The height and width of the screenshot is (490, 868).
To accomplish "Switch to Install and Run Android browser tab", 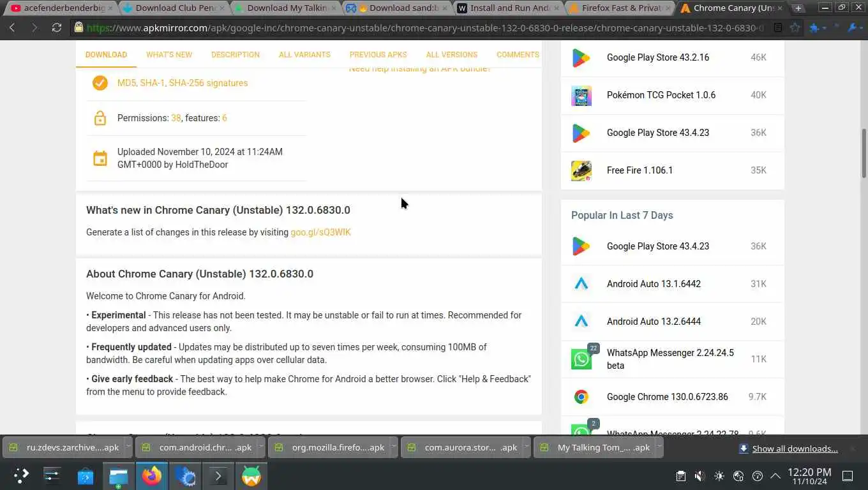I will tap(509, 8).
